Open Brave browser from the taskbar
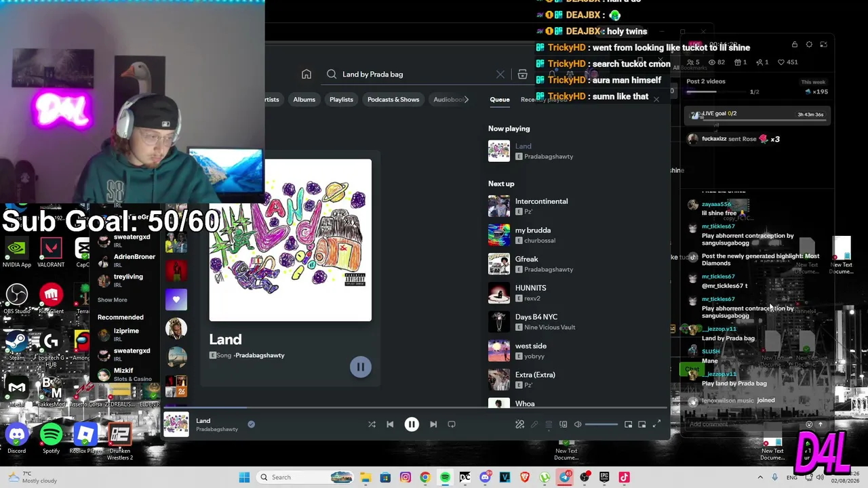868x488 pixels. point(525,477)
